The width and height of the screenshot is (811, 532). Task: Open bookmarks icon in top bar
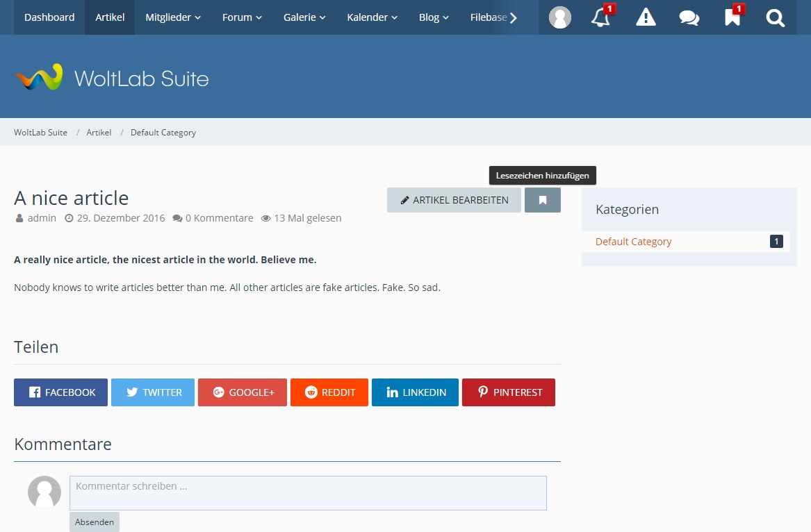coord(732,18)
